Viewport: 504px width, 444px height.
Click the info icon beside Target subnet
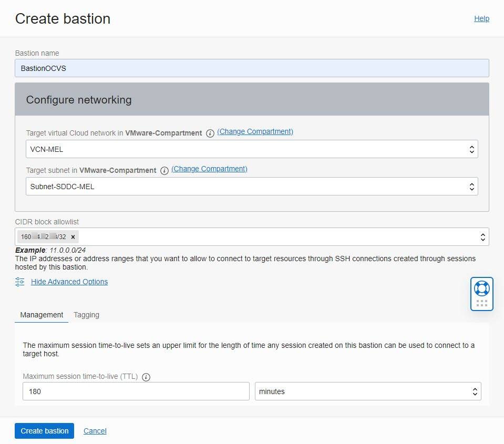tap(164, 171)
